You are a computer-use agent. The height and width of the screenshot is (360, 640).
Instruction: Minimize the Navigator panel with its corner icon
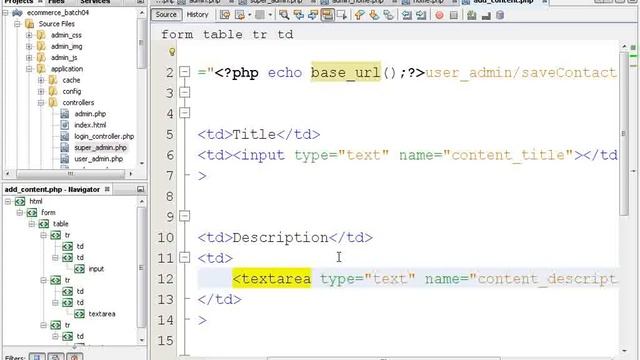(140, 189)
